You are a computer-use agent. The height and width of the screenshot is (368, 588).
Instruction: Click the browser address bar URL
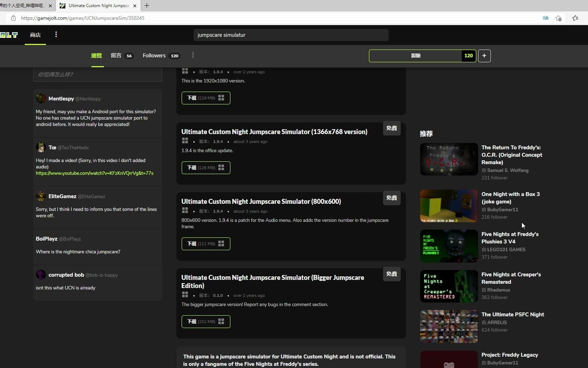[x=83, y=18]
